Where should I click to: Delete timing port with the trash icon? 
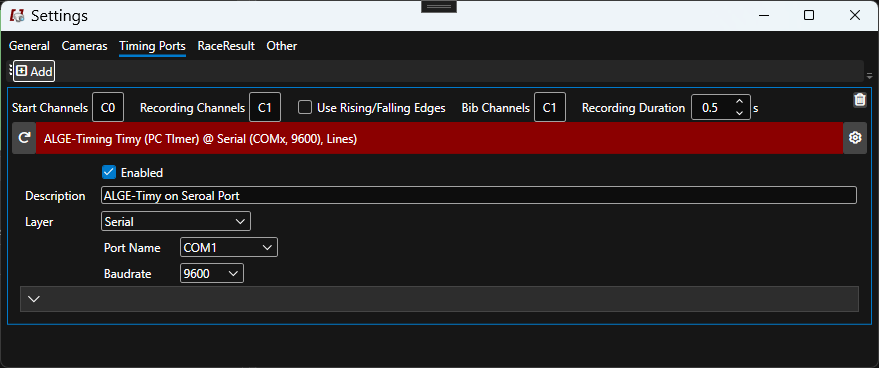click(x=859, y=100)
